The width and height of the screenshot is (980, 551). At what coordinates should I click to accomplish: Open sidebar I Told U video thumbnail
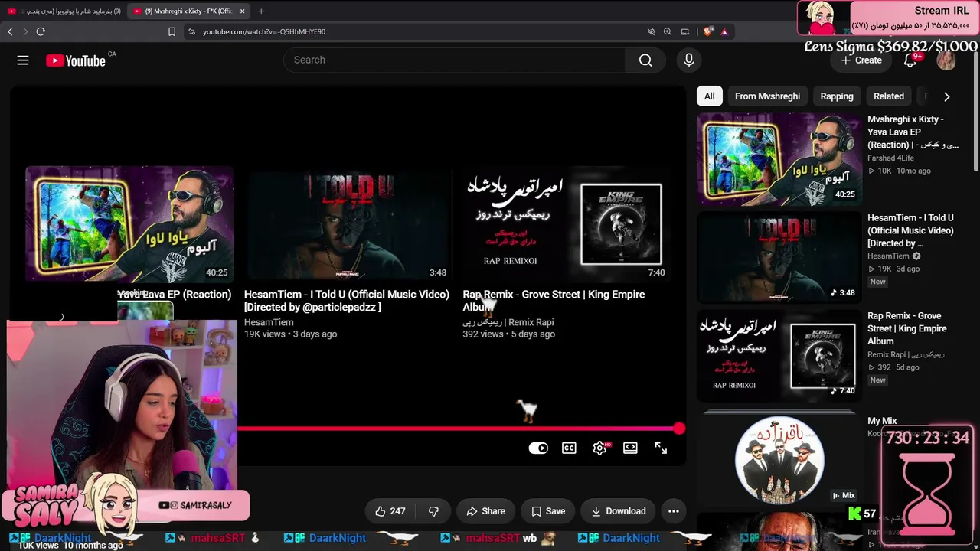(779, 257)
